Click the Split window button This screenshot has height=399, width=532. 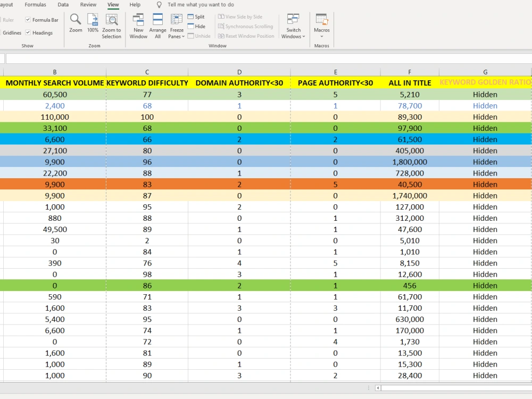(196, 16)
